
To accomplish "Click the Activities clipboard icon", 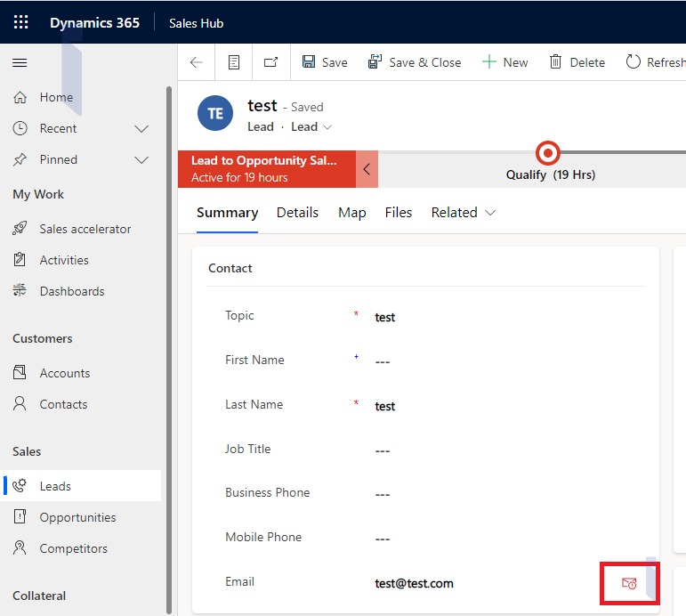I will (x=20, y=260).
